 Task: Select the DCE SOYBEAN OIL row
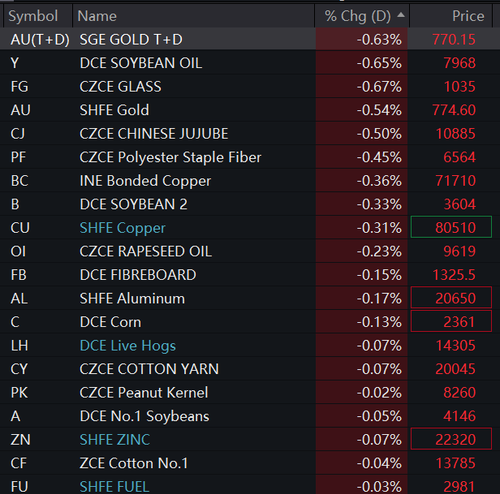(250, 63)
